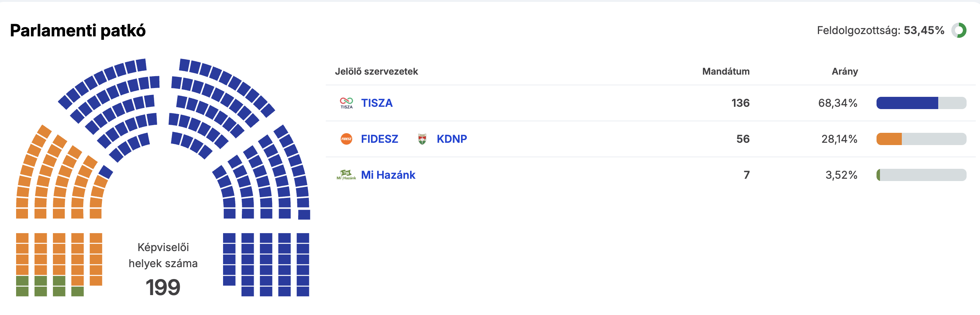Click the KDNP coat-of-arms logo

[422, 139]
